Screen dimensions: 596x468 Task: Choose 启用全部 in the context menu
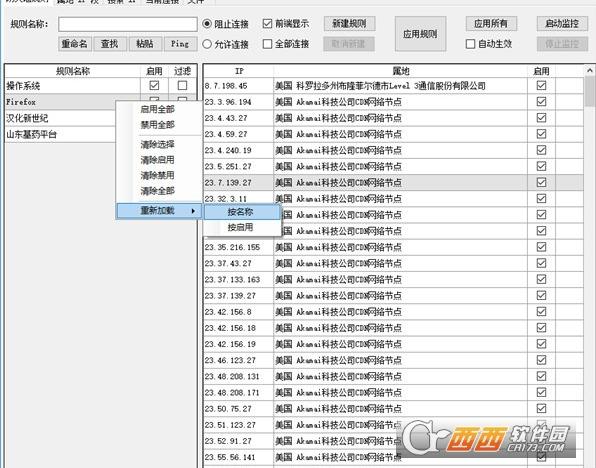point(157,109)
